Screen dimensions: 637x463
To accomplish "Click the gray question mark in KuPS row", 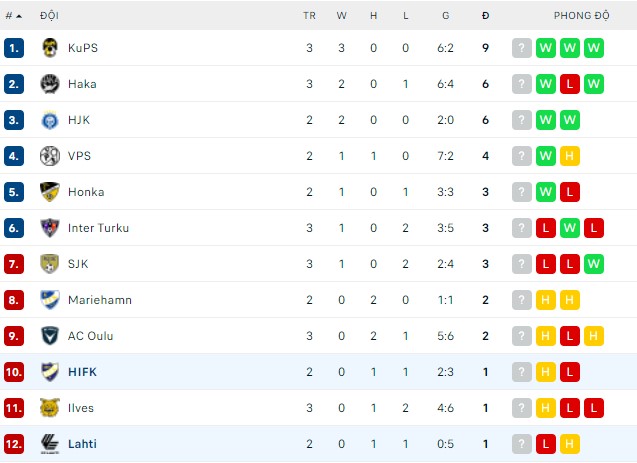I will (x=522, y=48).
